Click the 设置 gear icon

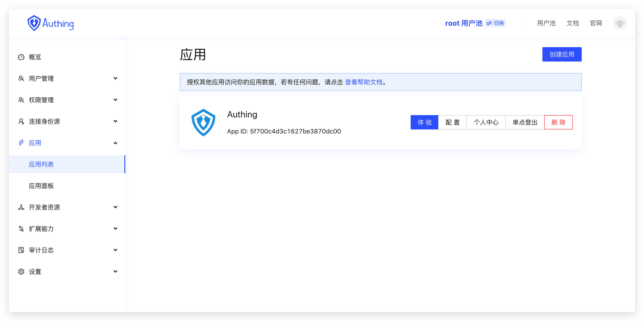click(21, 272)
